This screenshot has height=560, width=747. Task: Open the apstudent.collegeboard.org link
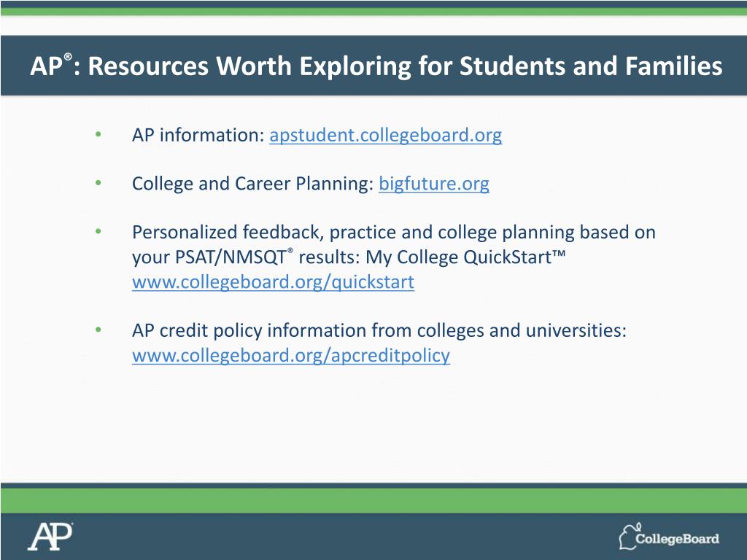click(x=385, y=135)
